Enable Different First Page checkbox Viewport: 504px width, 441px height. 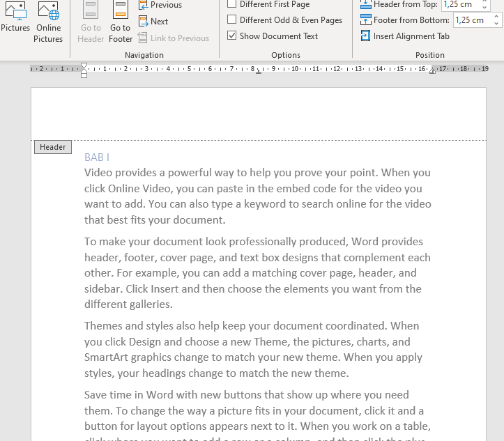pos(232,4)
